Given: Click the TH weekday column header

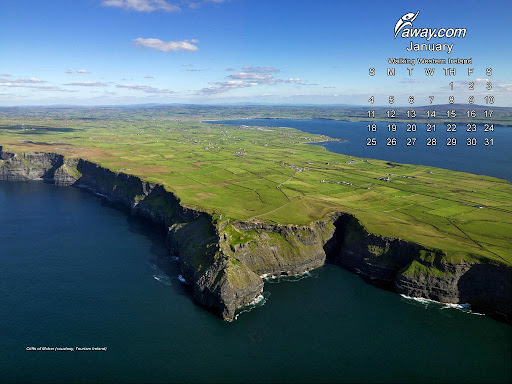Looking at the screenshot, I should click(450, 72).
